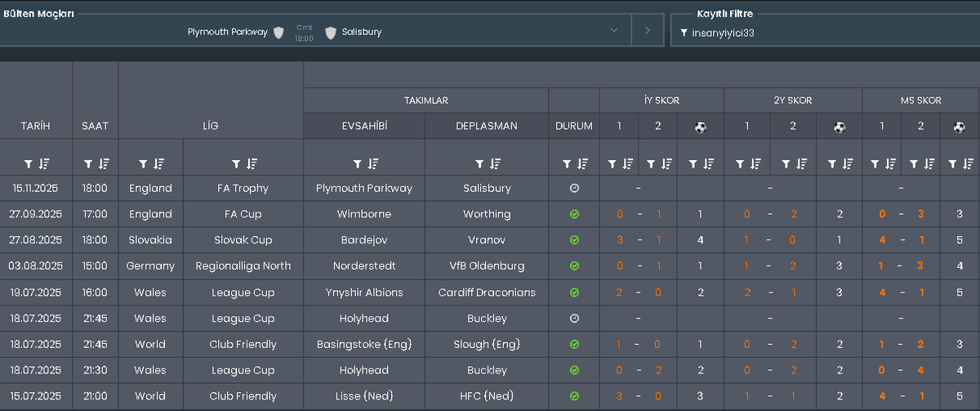Click green check status in Bardejov row
This screenshot has height=411, width=980.
[x=574, y=240]
